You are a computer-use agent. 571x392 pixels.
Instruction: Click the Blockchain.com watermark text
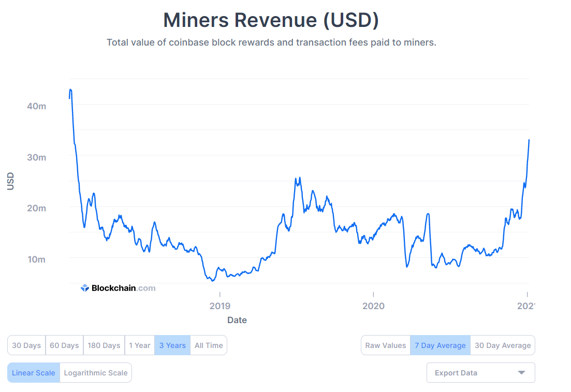[123, 288]
